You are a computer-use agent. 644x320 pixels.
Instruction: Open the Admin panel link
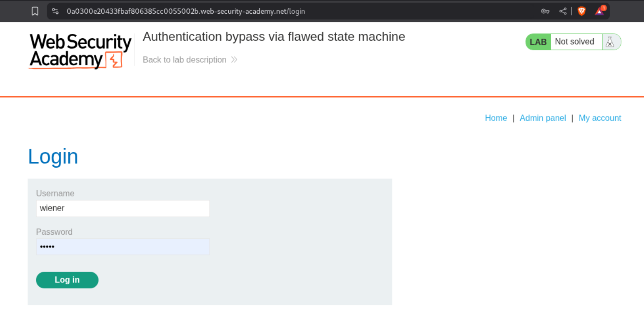[543, 118]
